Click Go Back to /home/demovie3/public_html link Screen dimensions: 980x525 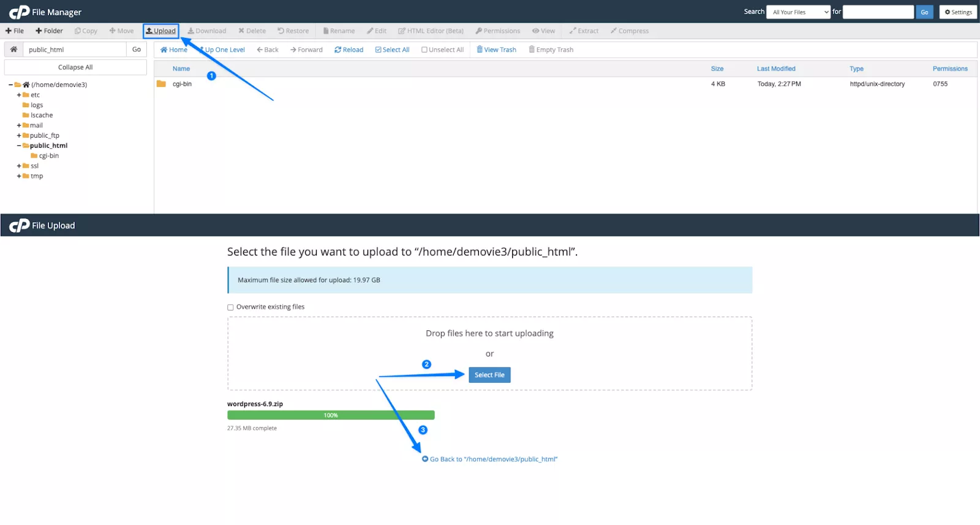[493, 459]
